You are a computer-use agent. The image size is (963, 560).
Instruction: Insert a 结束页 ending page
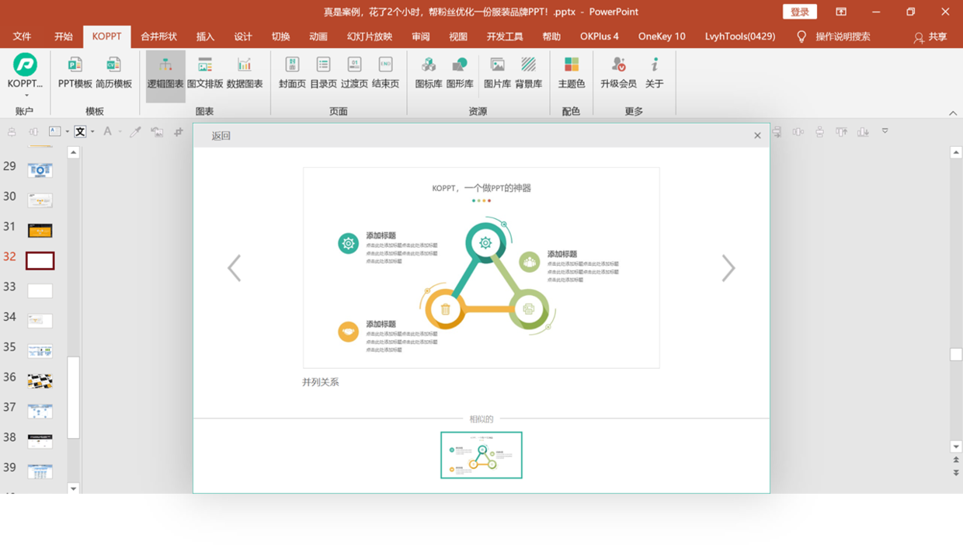(x=385, y=73)
